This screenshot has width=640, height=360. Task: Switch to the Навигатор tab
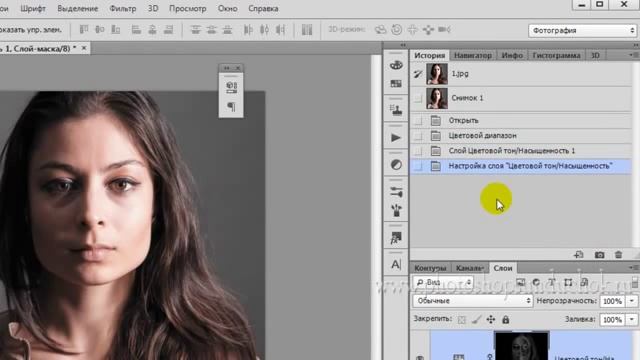click(473, 56)
